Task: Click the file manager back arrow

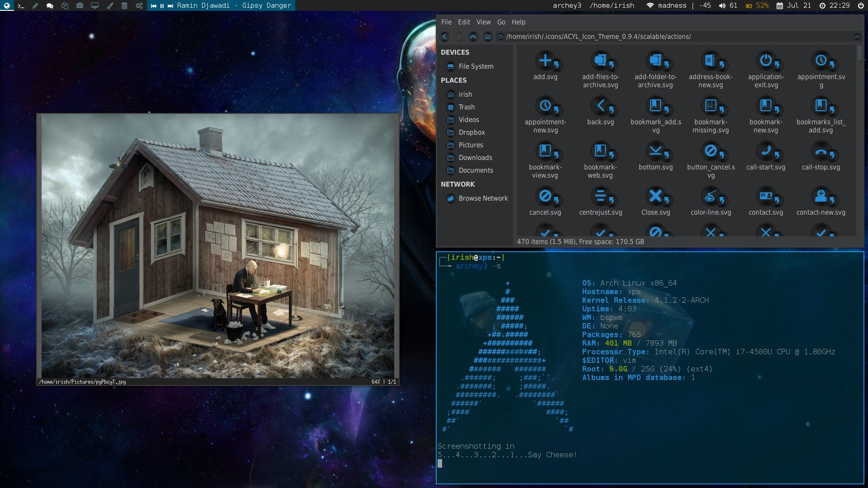Action: pos(444,37)
